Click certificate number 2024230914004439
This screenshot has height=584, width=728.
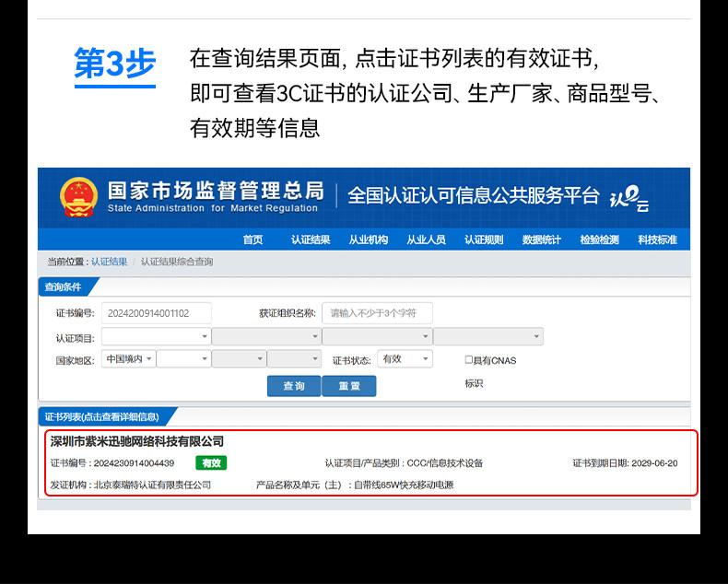[x=134, y=462]
